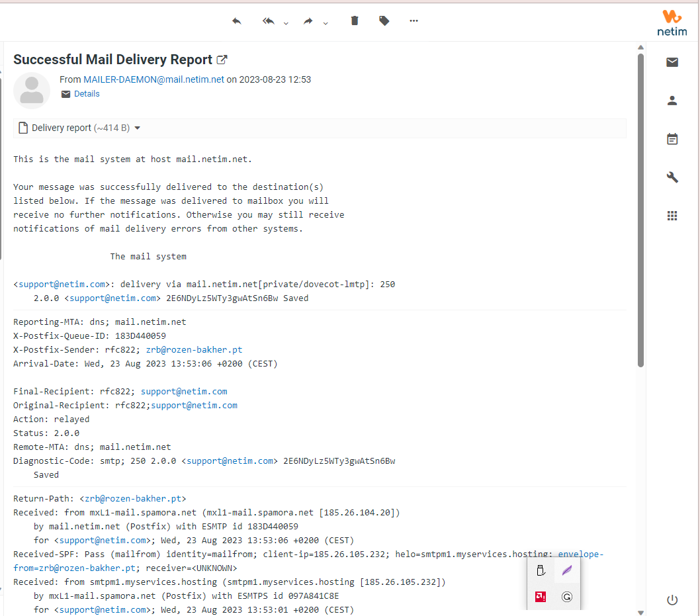Show message Details

click(87, 94)
